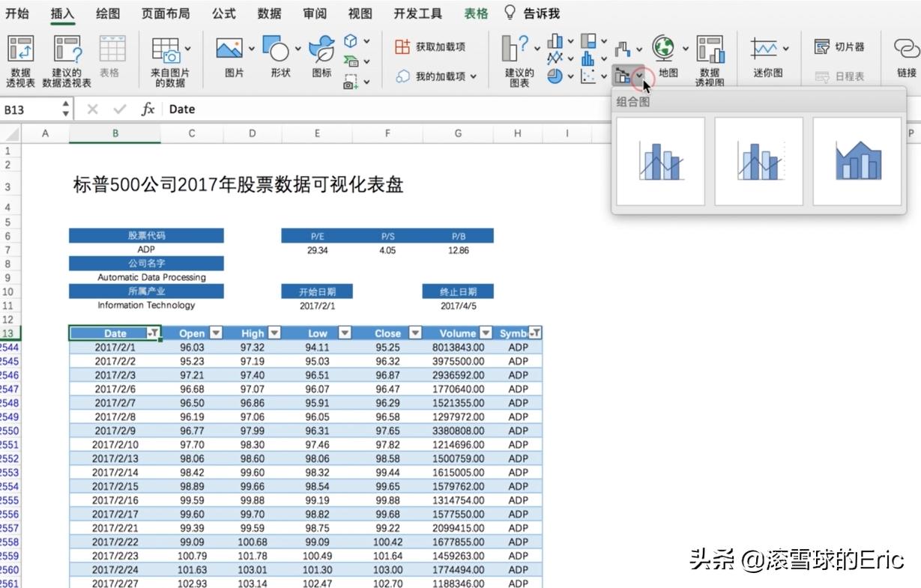921x588 pixels.
Task: Open the pie chart dropdown arrow
Action: [570, 76]
